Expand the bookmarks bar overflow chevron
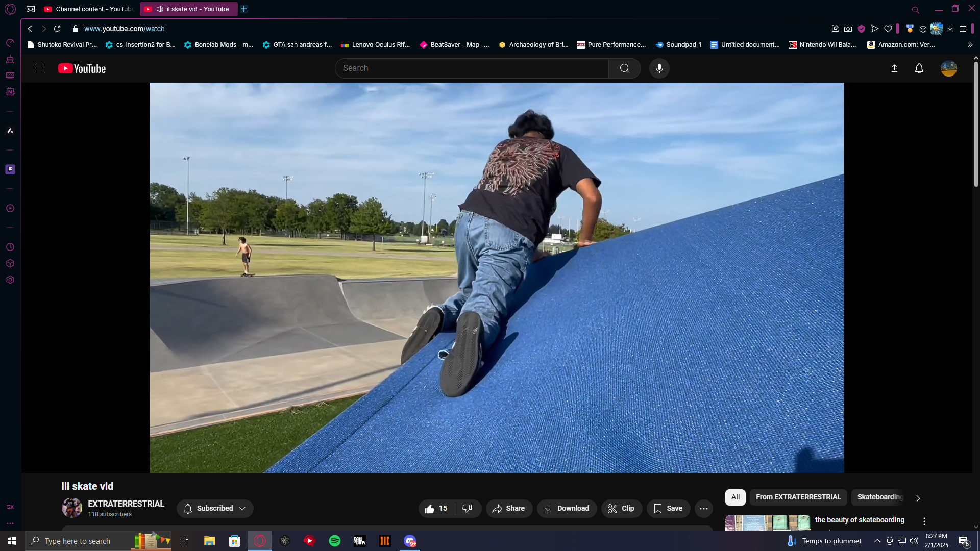This screenshot has width=980, height=551. click(970, 45)
